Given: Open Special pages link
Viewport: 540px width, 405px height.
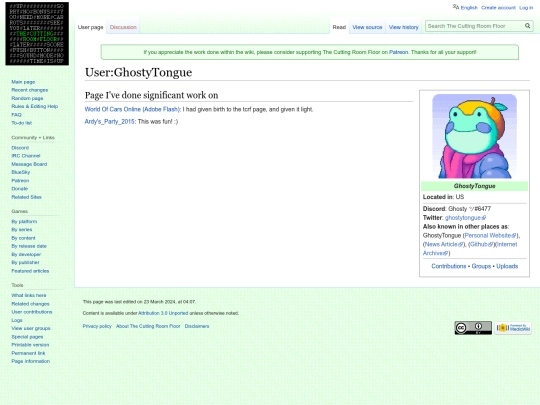Looking at the screenshot, I should click(x=27, y=337).
